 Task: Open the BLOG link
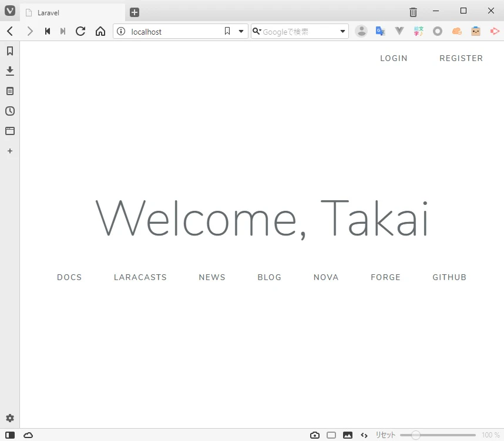[270, 277]
